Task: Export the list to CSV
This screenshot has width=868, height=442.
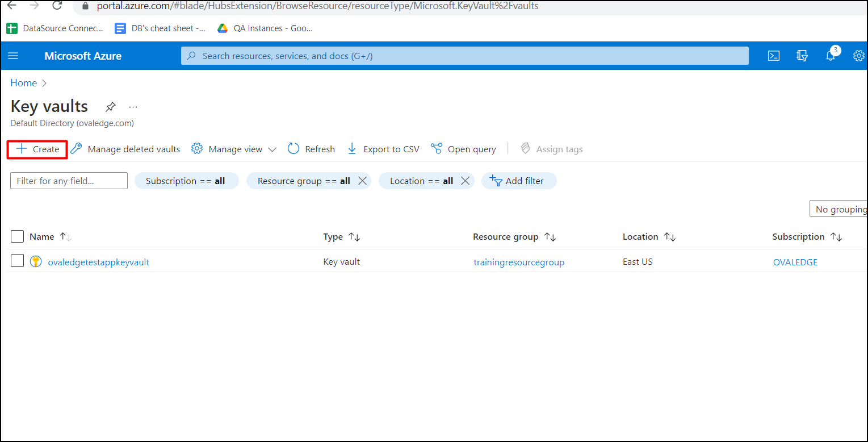Action: 383,149
